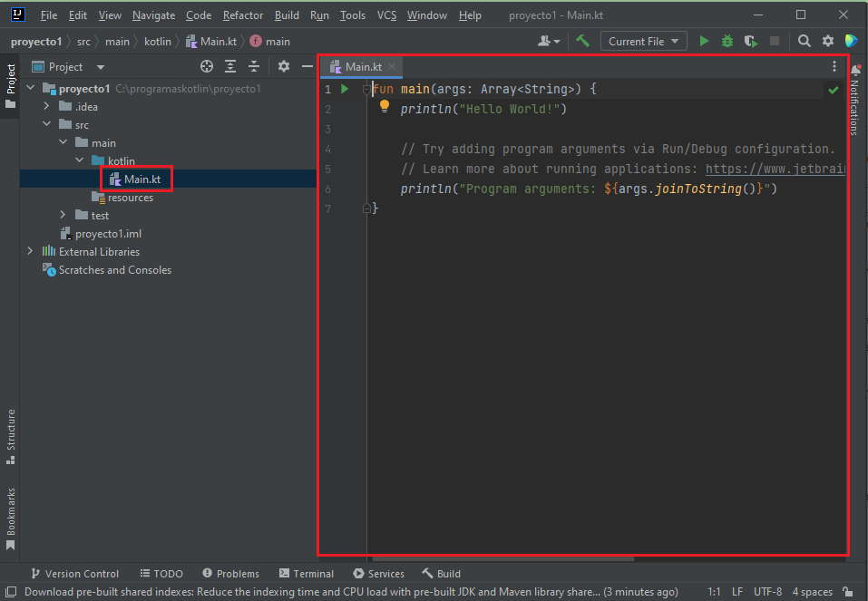Click Expand All icon in Project panel
The height and width of the screenshot is (601, 868).
click(230, 66)
